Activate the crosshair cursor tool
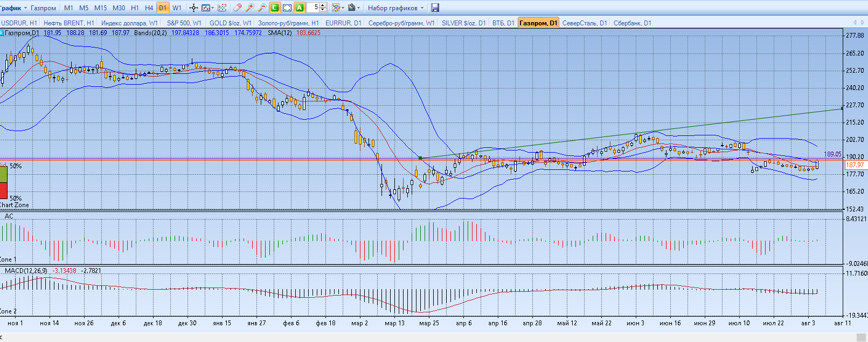The image size is (868, 342). pos(193,8)
